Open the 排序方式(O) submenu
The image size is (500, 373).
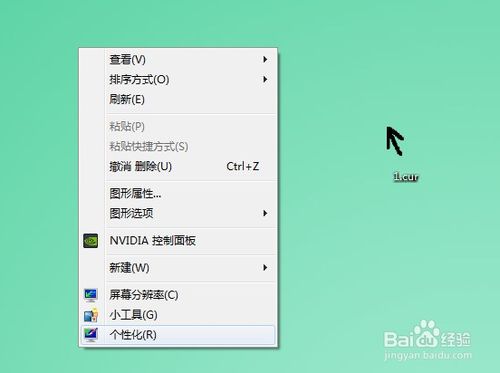pos(178,80)
